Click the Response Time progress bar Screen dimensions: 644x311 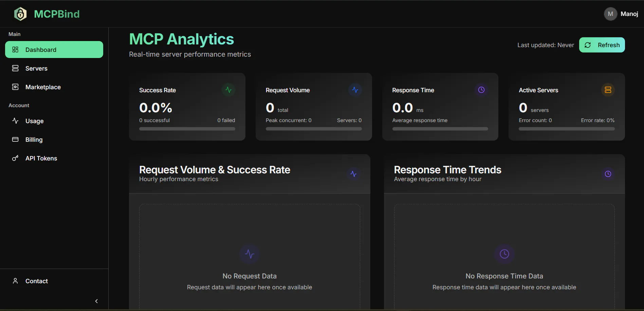pyautogui.click(x=440, y=129)
